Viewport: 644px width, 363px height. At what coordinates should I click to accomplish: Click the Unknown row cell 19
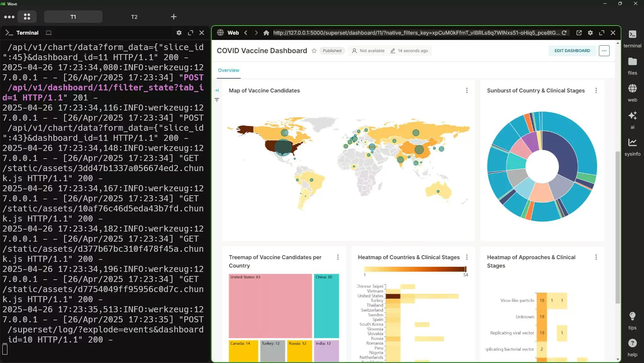[542, 317]
